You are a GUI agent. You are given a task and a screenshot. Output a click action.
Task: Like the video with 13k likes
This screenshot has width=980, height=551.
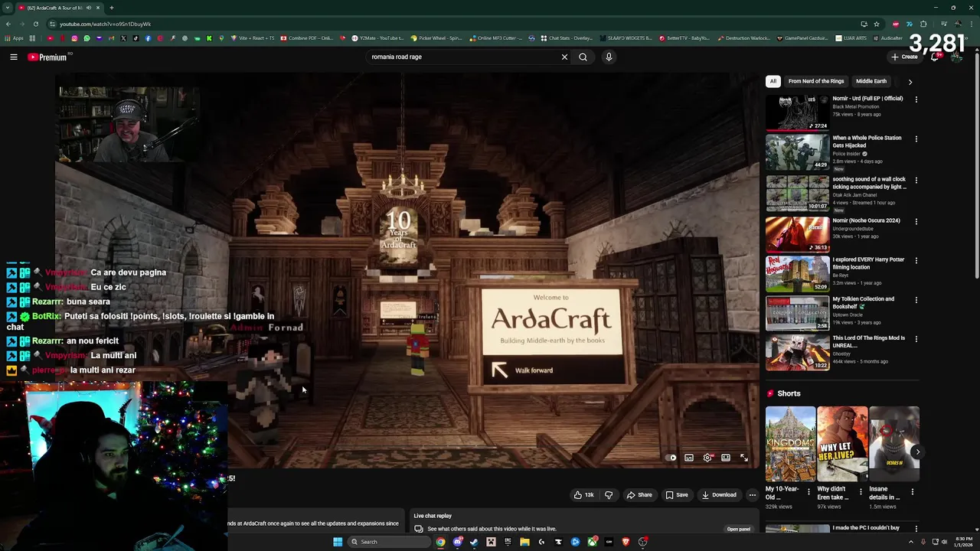tap(584, 495)
